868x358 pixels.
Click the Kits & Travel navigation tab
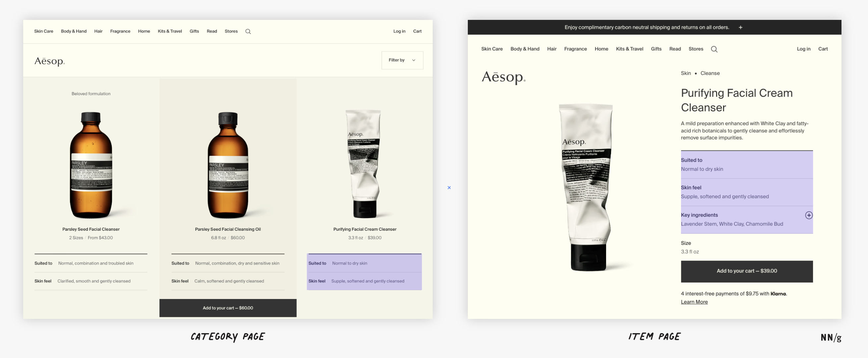169,31
